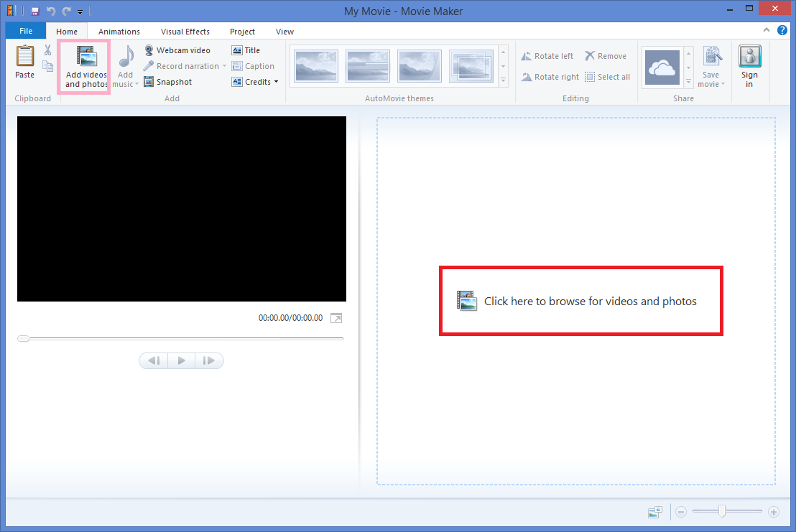Viewport: 796px width, 532px height.
Task: Step to previous frame
Action: [154, 360]
